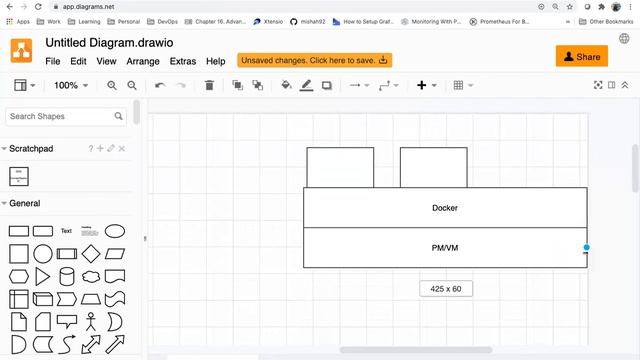Open the table insert dropdown
The image size is (640, 360).
[x=463, y=85]
